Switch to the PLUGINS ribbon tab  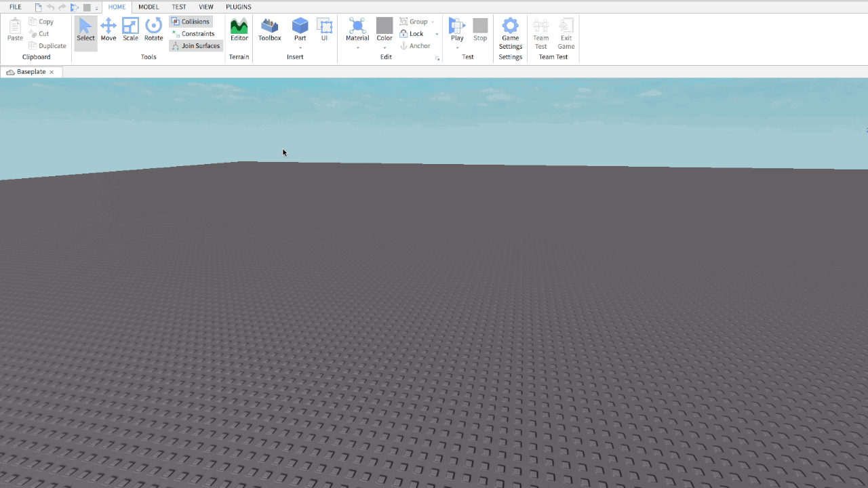click(239, 7)
